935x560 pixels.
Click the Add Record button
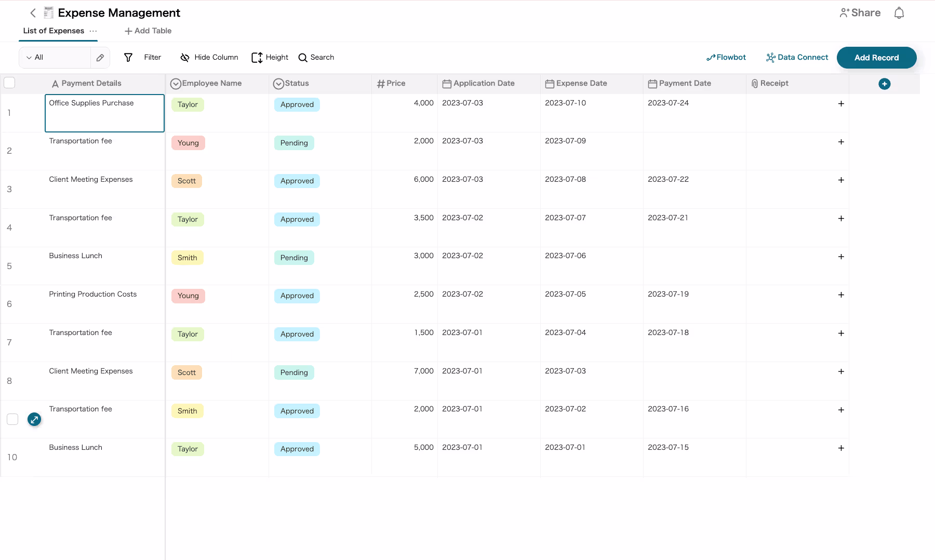876,57
